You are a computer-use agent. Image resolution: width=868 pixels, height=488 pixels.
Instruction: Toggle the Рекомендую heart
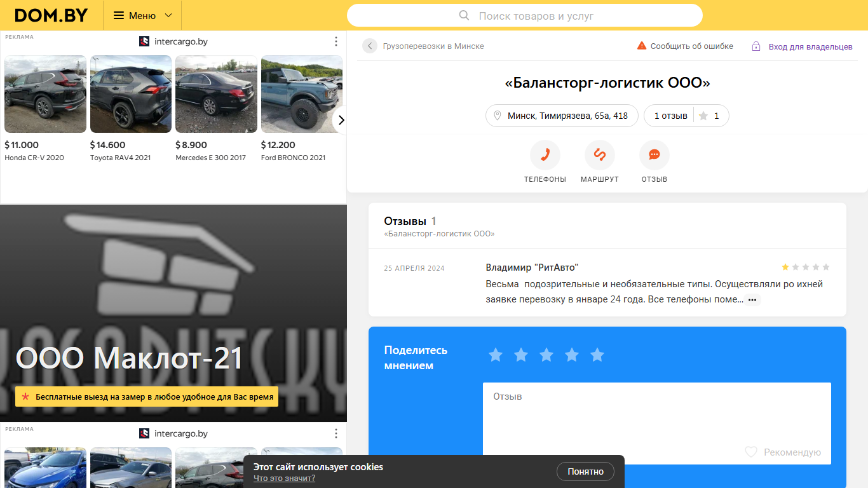pyautogui.click(x=751, y=452)
